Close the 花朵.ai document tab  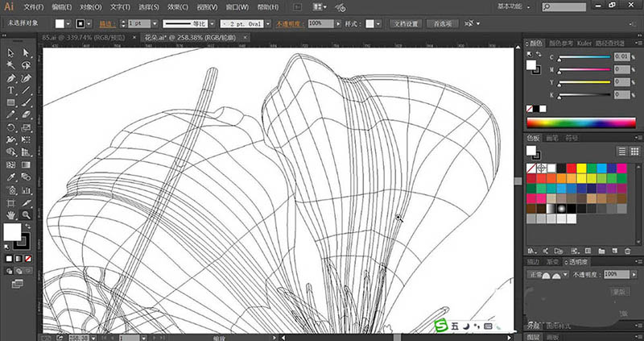246,37
